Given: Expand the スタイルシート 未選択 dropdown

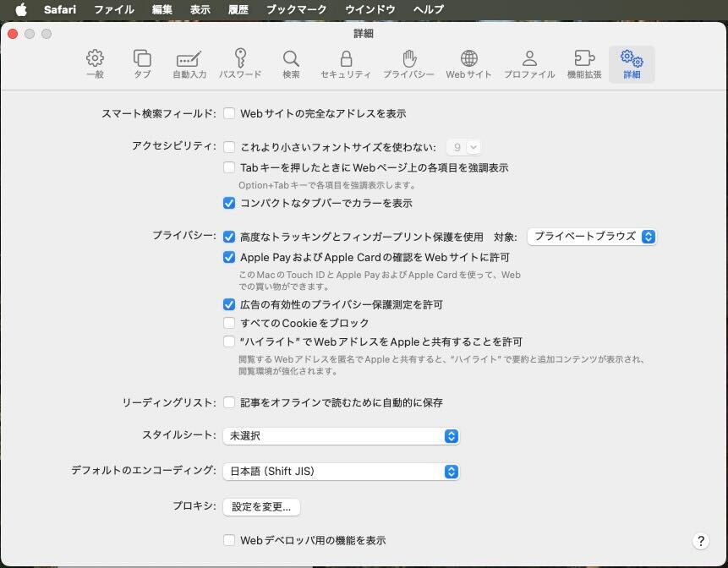Looking at the screenshot, I should coord(341,436).
